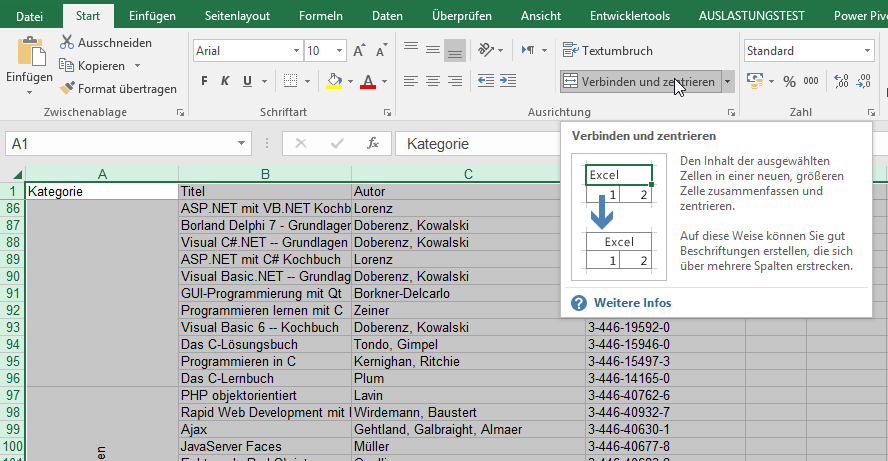Apply the yellow fill color

click(333, 81)
